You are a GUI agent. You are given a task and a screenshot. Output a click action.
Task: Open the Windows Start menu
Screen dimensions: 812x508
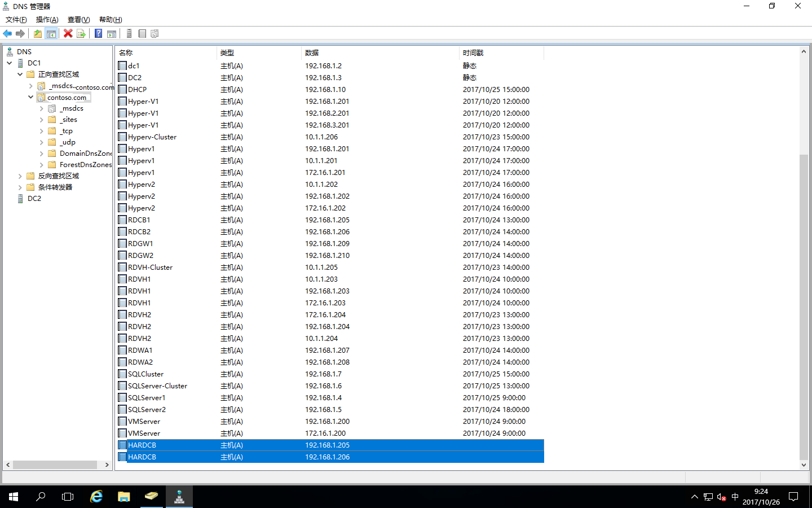[x=14, y=497]
